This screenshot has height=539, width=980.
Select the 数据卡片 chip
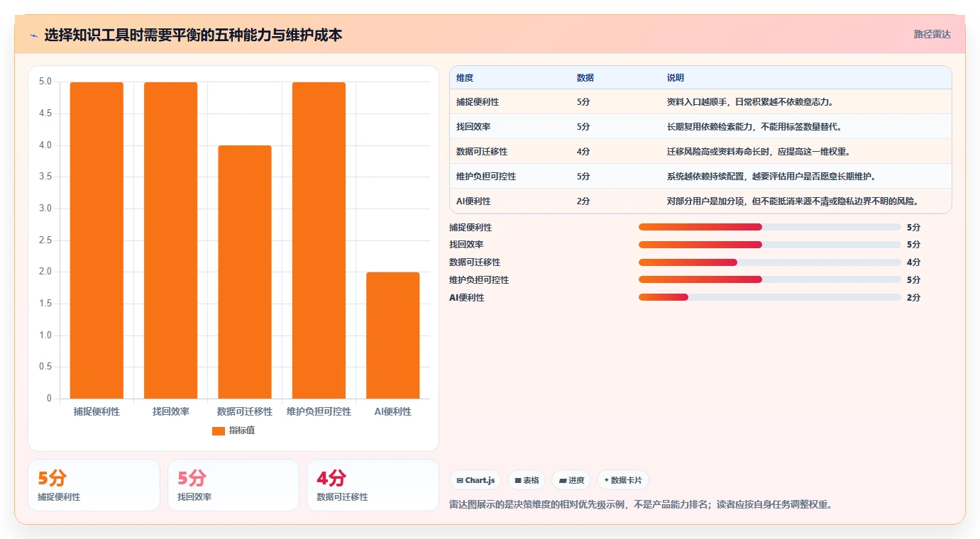(623, 480)
